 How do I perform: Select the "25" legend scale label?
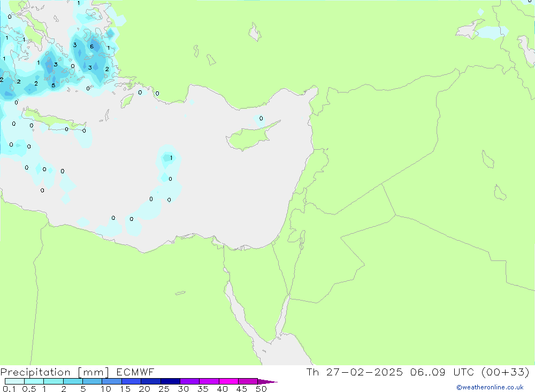click(164, 389)
